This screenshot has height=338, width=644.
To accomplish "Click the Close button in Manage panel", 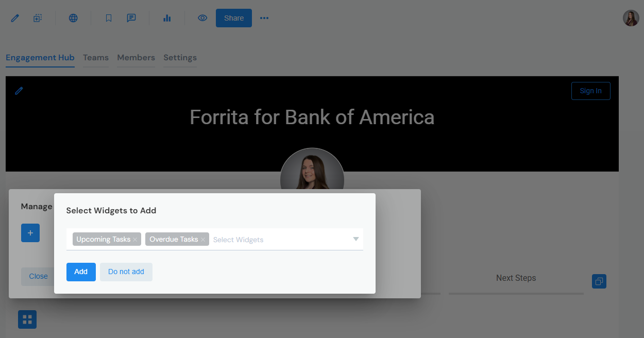I will [38, 276].
